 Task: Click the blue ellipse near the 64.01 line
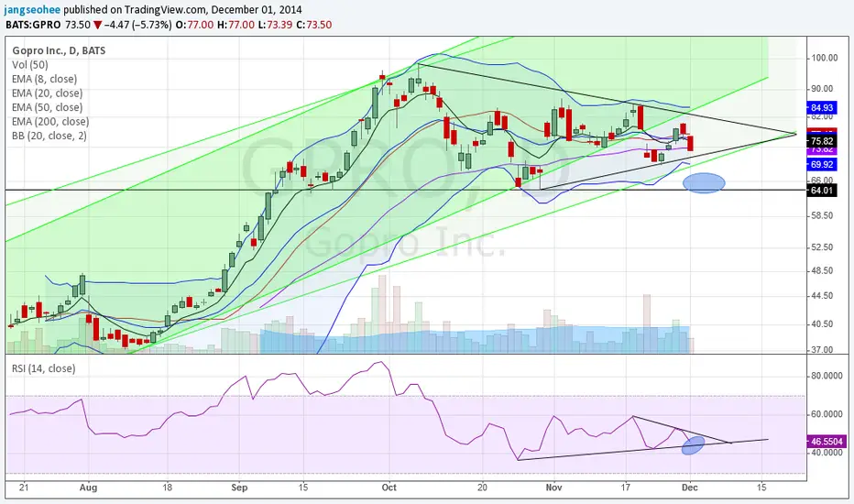(704, 183)
